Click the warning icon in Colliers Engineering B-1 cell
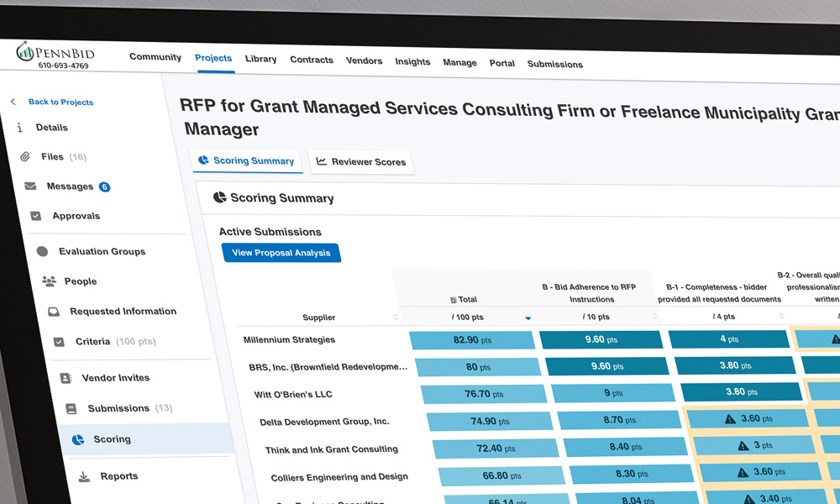 tap(743, 472)
